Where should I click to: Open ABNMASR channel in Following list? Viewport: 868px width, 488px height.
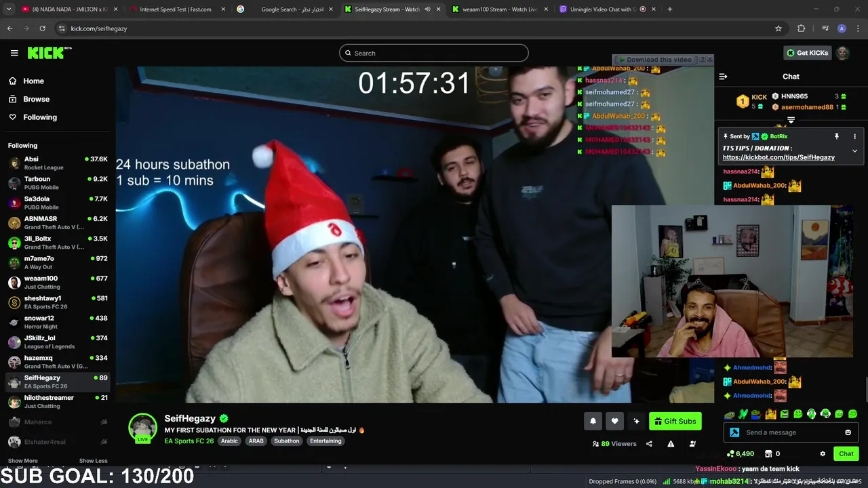coord(58,223)
